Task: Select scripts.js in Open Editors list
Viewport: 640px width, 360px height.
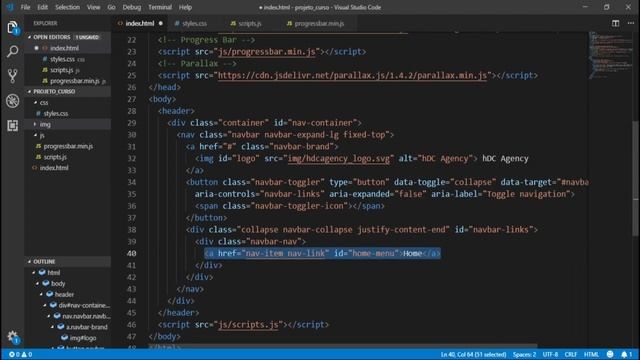Action: click(x=68, y=70)
